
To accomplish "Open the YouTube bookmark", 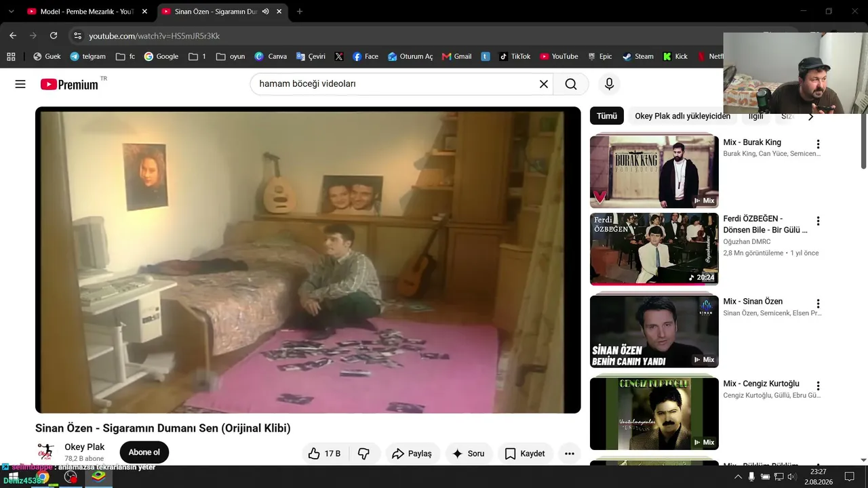I will (x=559, y=56).
